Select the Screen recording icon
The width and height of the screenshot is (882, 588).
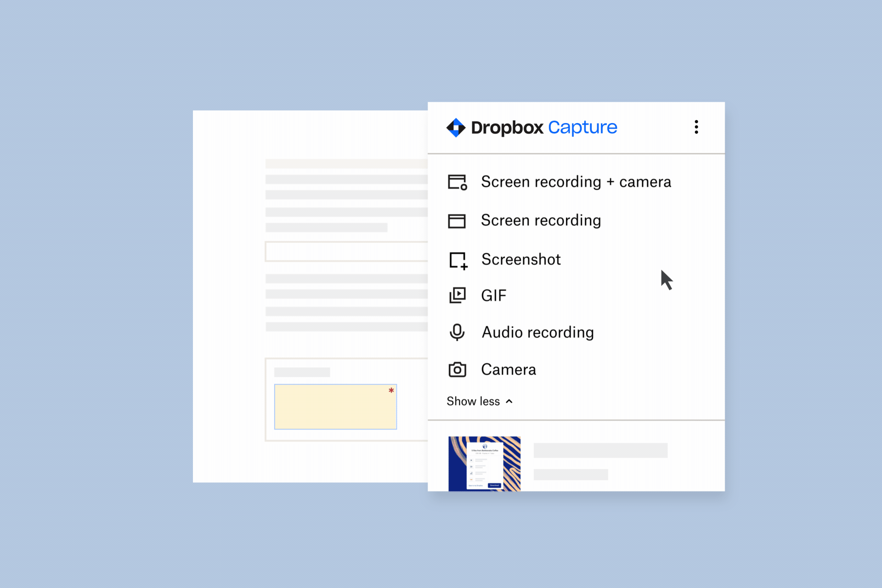(458, 220)
